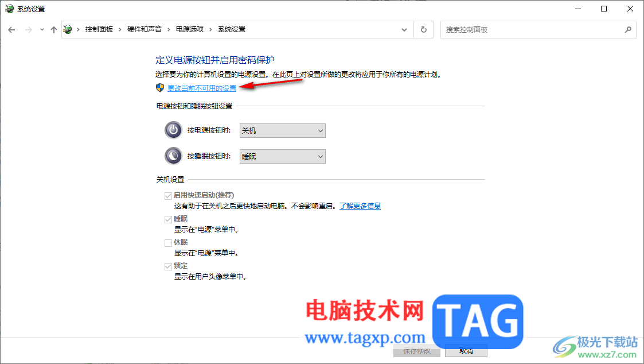Open recent locations dropdown arrow
The height and width of the screenshot is (364, 644).
(42, 30)
